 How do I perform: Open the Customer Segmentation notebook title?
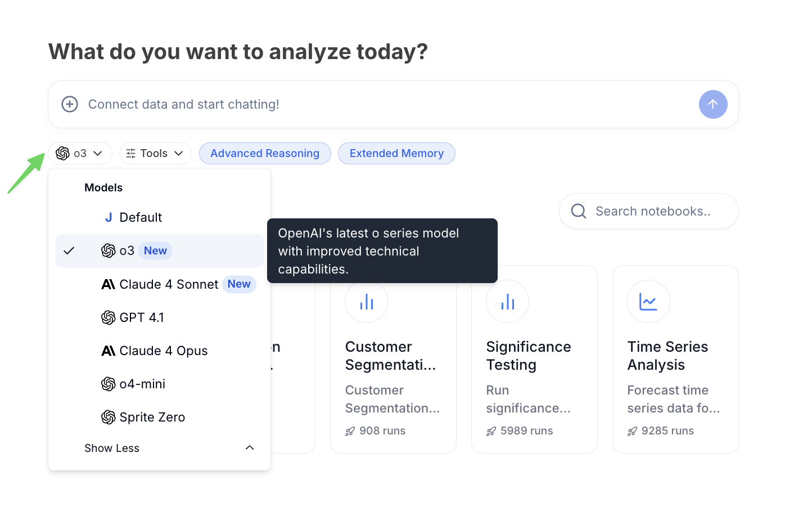tap(390, 356)
